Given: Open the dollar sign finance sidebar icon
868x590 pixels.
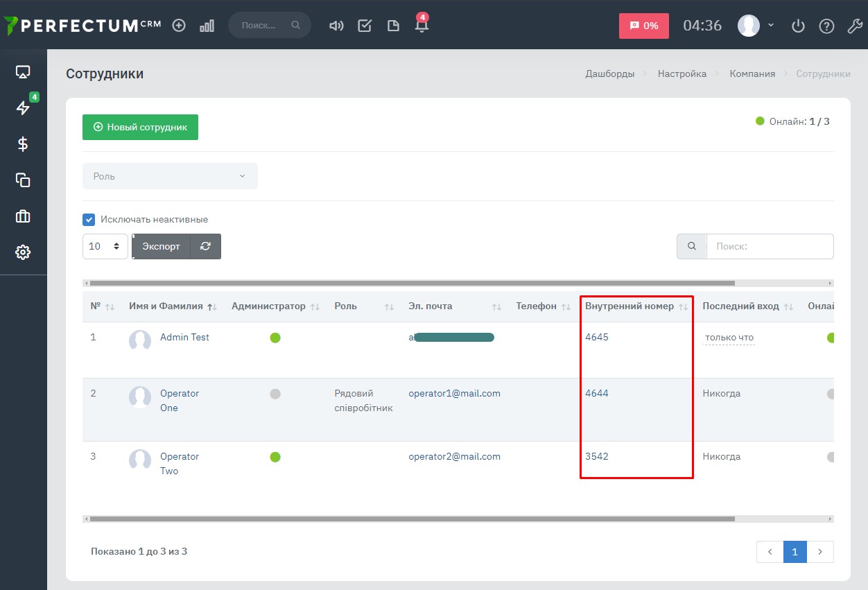Looking at the screenshot, I should [x=23, y=144].
